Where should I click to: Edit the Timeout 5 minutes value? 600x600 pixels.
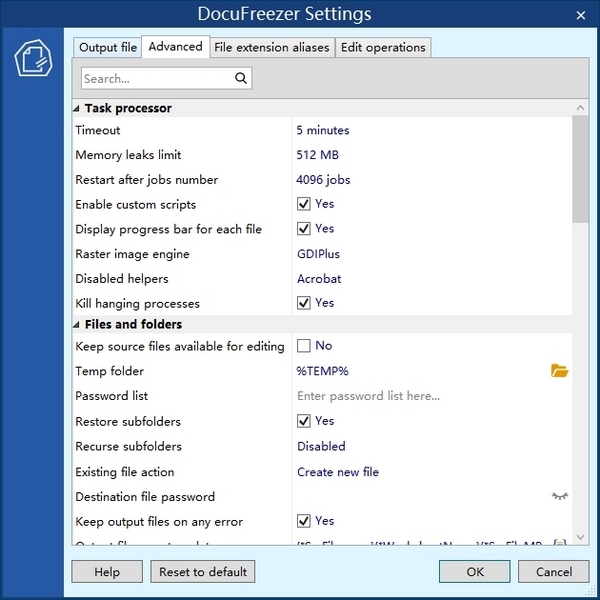point(323,130)
